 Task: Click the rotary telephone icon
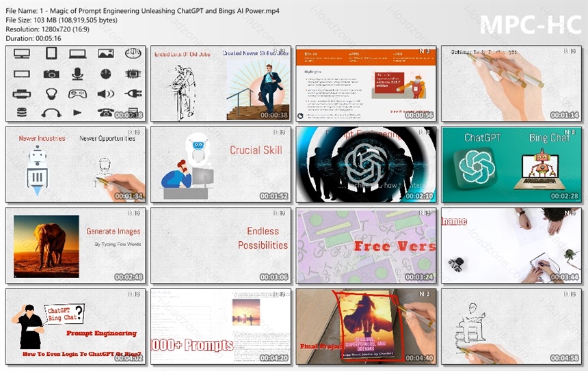coord(106,112)
